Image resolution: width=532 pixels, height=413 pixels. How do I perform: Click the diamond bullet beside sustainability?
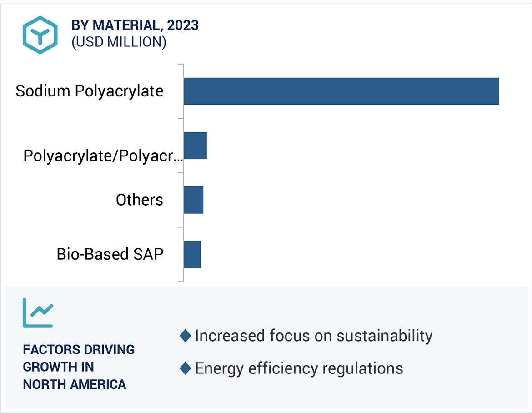pos(185,336)
